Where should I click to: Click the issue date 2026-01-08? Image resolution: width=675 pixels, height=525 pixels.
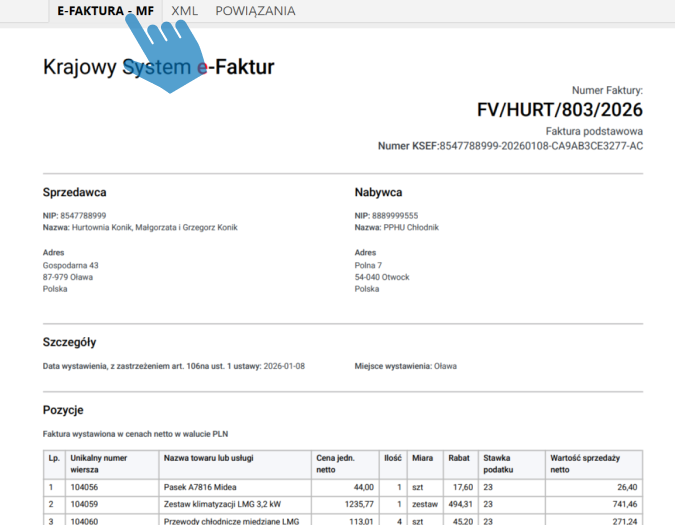point(284,366)
